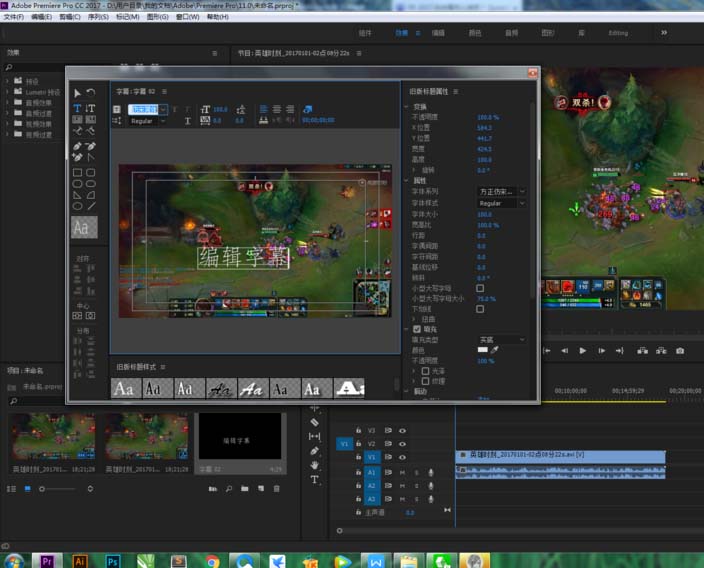Viewport: 704px width, 568px height.
Task: Toggle V1 track visibility eye
Action: (x=402, y=457)
